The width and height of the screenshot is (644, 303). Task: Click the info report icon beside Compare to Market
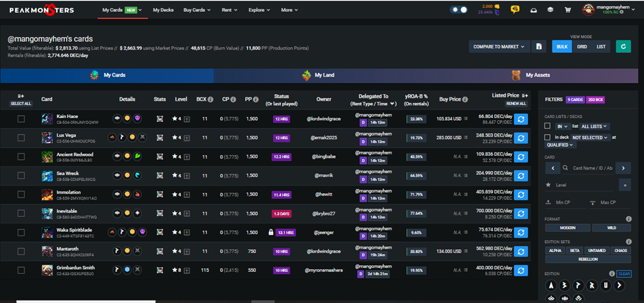(539, 46)
